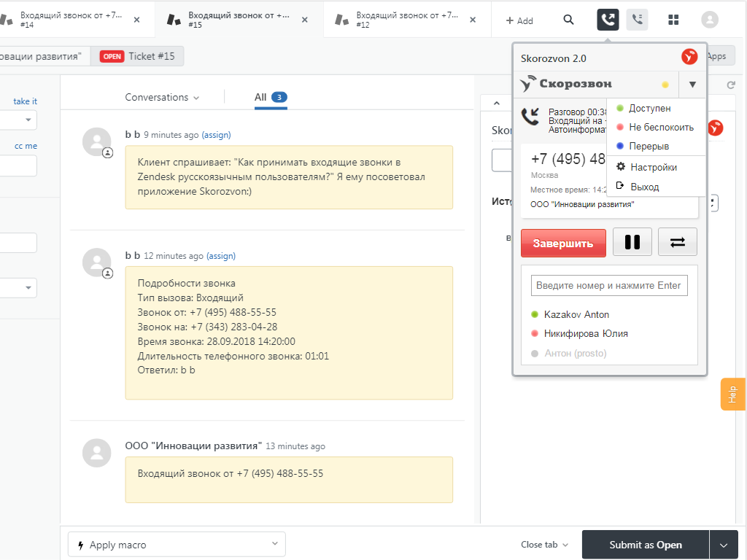Expand the Submit as Open options arrow

point(724,545)
